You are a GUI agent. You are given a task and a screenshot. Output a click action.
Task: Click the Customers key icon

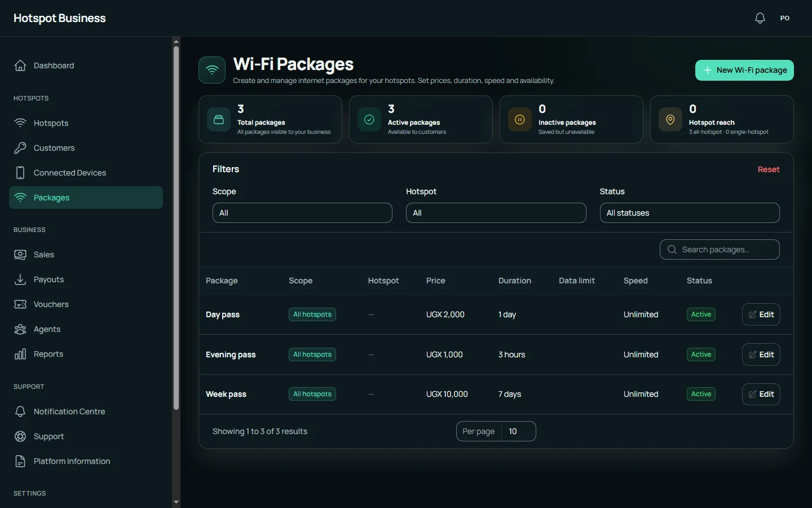pyautogui.click(x=20, y=148)
